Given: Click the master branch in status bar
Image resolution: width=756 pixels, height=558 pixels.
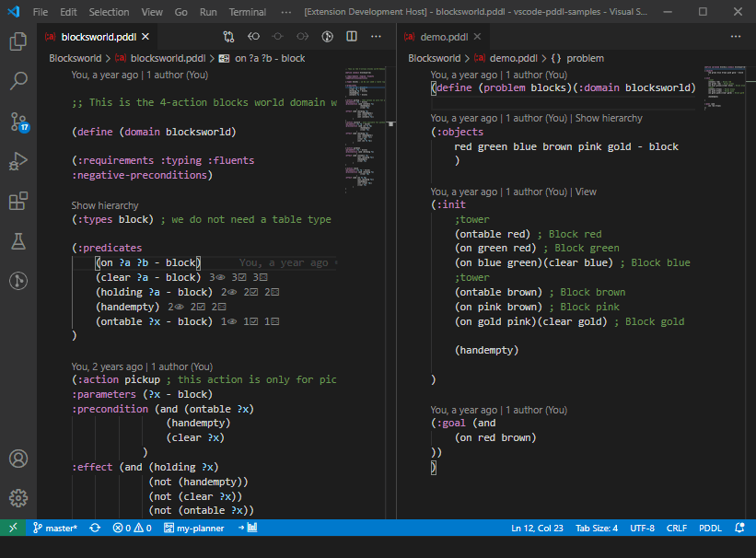Looking at the screenshot, I should 55,529.
